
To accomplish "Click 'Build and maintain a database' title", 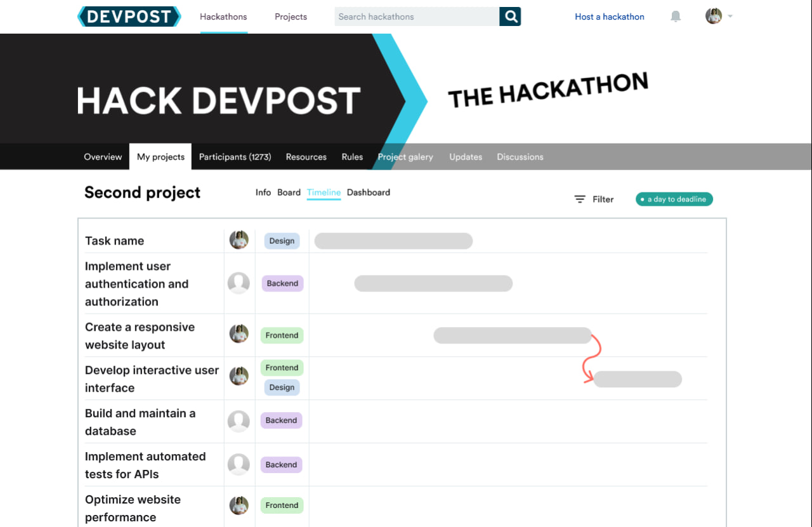I will click(140, 422).
